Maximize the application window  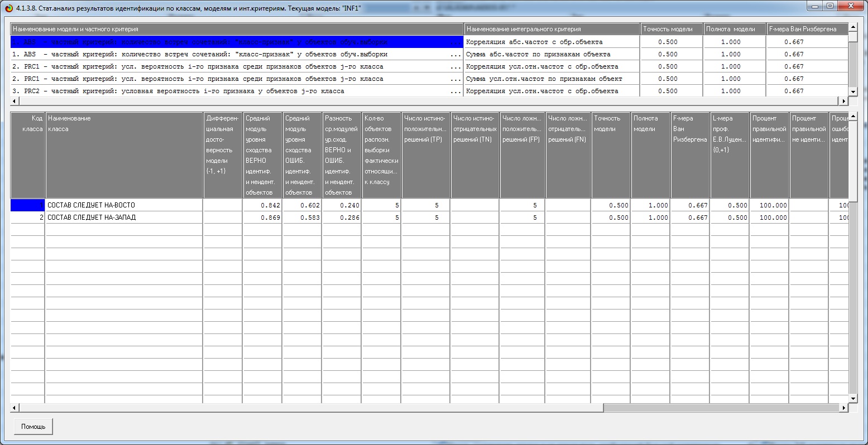(x=830, y=6)
